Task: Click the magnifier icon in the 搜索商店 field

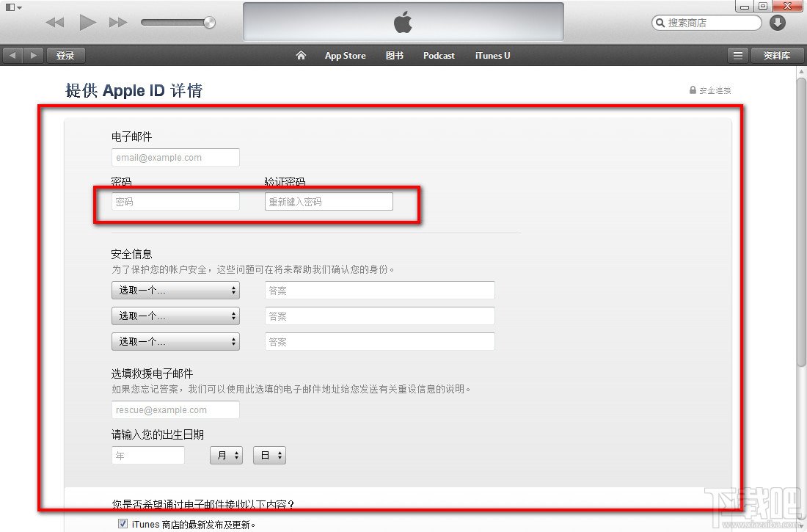Action: tap(660, 23)
